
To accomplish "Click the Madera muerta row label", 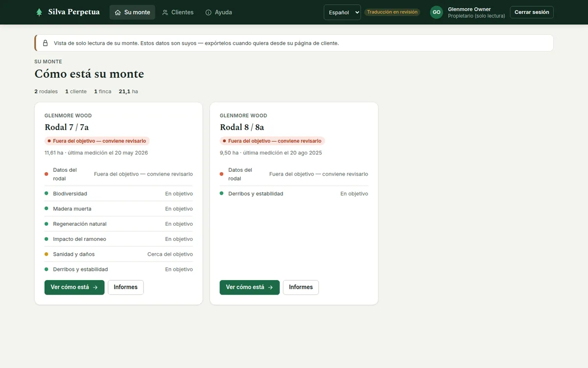I will [x=72, y=209].
